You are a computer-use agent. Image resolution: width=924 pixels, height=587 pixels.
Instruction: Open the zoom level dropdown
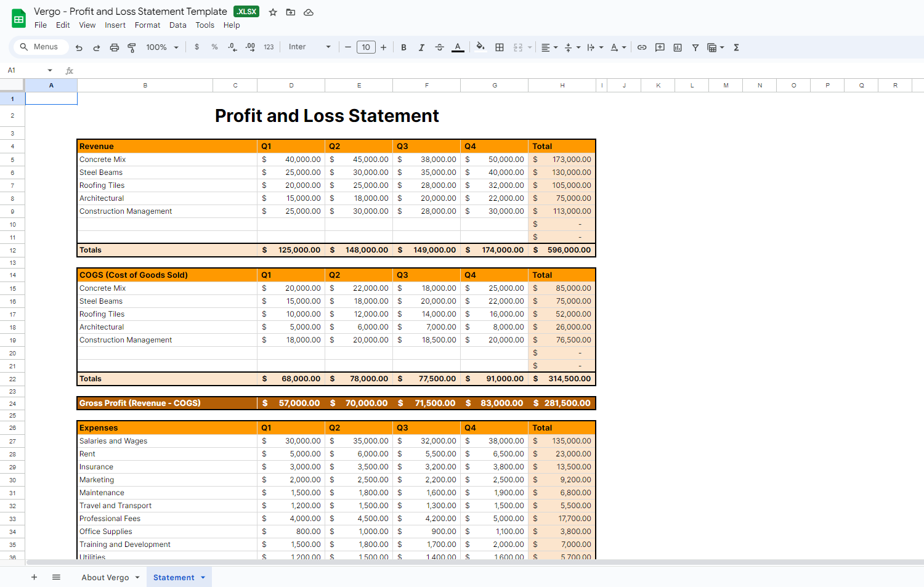pos(163,47)
